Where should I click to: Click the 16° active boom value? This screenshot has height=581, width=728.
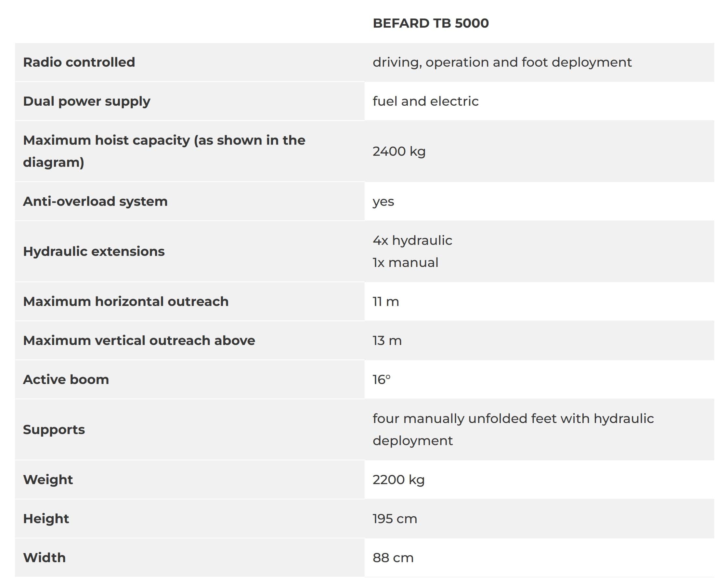click(x=382, y=379)
